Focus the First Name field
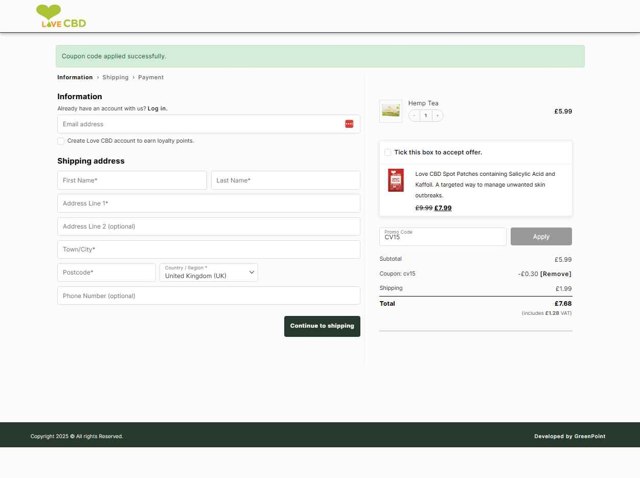 tap(132, 180)
